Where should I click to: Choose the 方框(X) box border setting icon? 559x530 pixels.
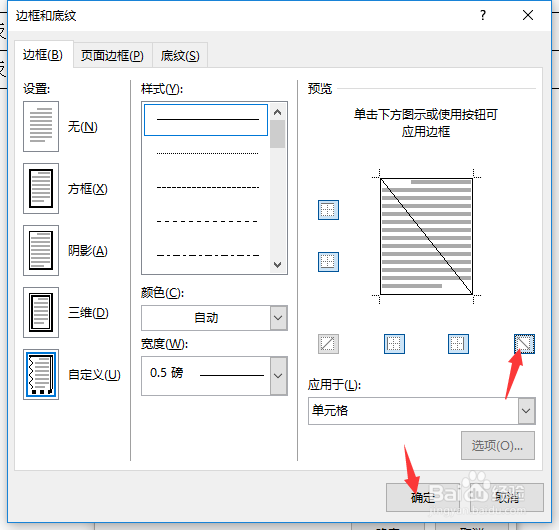tap(41, 189)
